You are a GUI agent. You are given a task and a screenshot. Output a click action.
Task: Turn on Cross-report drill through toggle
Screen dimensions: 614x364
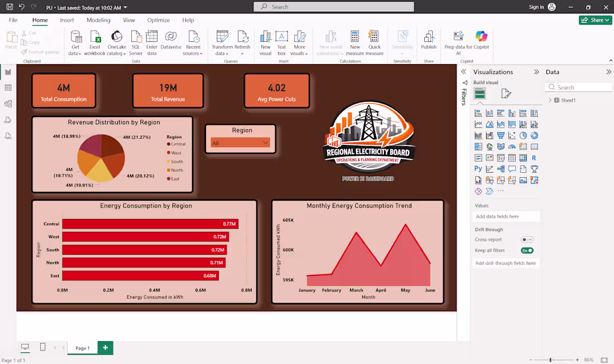[x=527, y=240]
